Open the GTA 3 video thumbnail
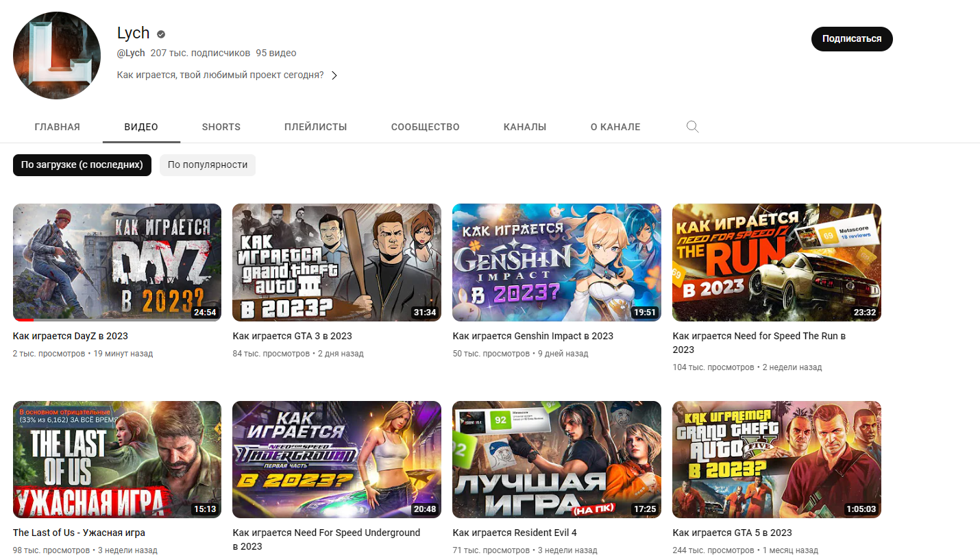The width and height of the screenshot is (980, 560). pos(337,263)
